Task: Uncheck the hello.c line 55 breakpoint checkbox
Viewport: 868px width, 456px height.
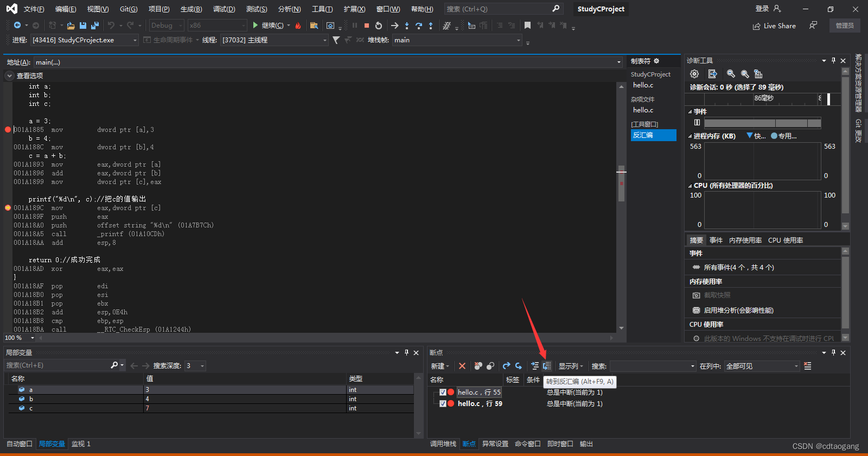Action: click(x=443, y=392)
